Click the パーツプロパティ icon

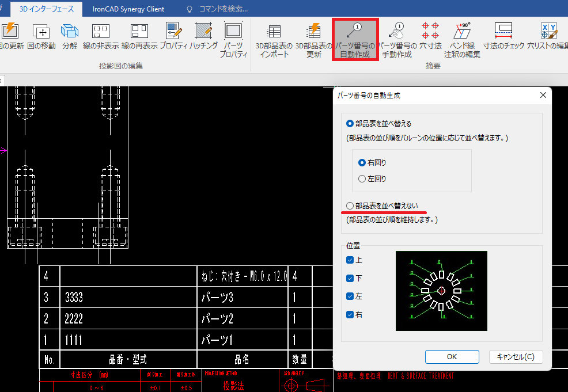pyautogui.click(x=233, y=37)
